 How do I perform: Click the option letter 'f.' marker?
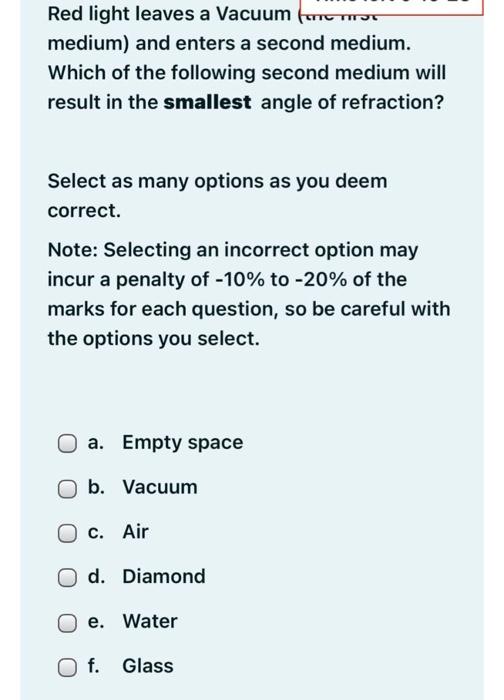pyautogui.click(x=93, y=666)
